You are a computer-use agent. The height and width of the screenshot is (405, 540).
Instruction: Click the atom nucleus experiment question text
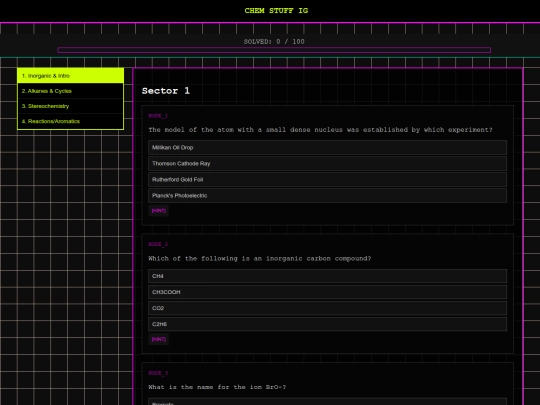point(320,130)
